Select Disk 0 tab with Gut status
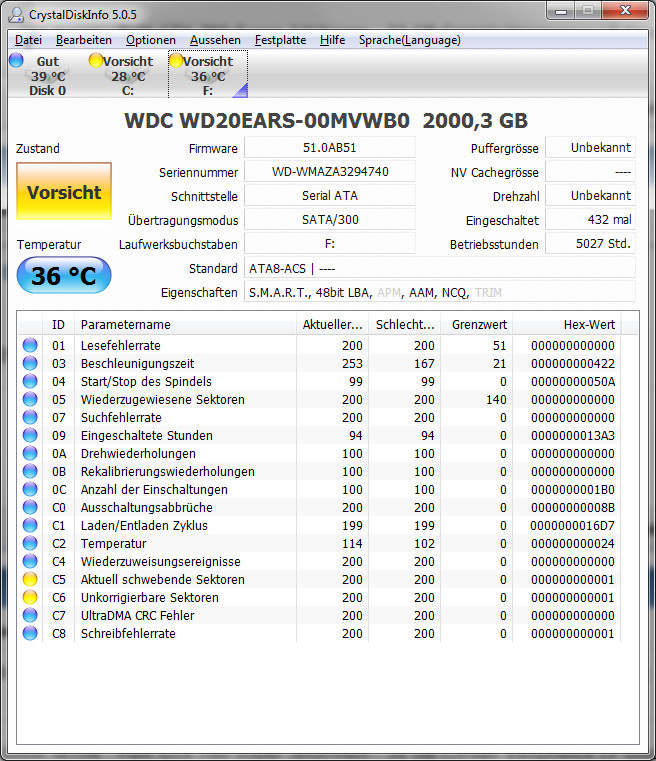Image resolution: width=656 pixels, height=761 pixels. pos(48,75)
